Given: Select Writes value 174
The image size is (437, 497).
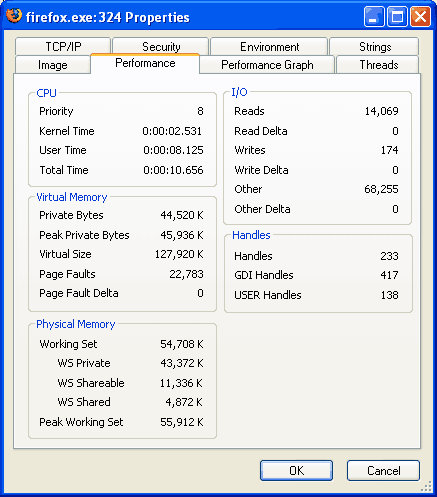Looking at the screenshot, I should tap(389, 150).
